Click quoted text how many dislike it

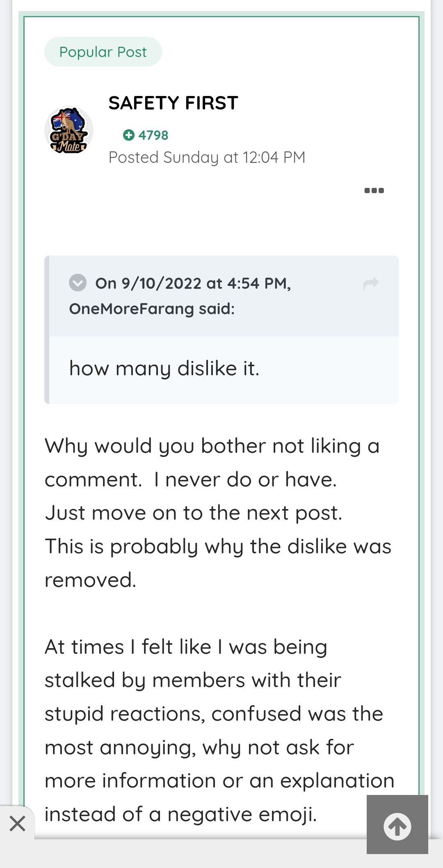point(164,368)
